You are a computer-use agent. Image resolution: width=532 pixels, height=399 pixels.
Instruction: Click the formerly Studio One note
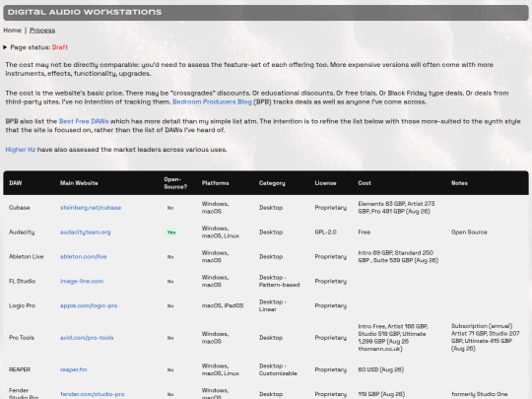[x=480, y=394]
